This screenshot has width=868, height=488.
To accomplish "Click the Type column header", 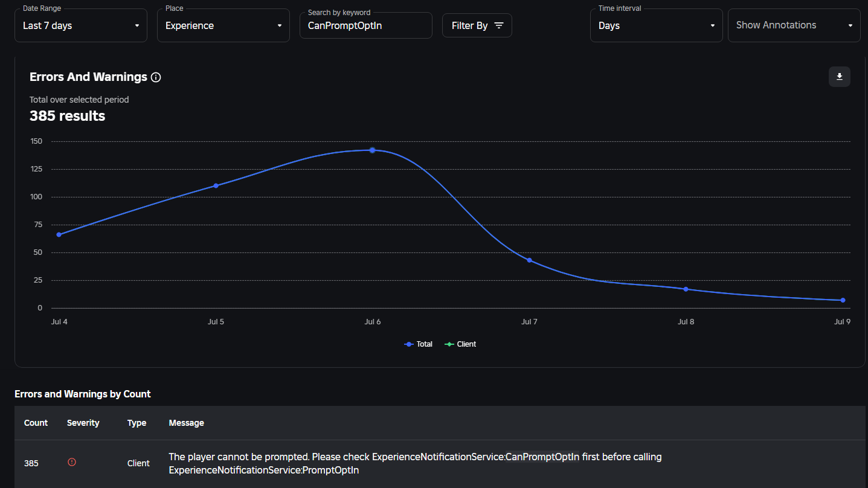I will pyautogui.click(x=137, y=423).
